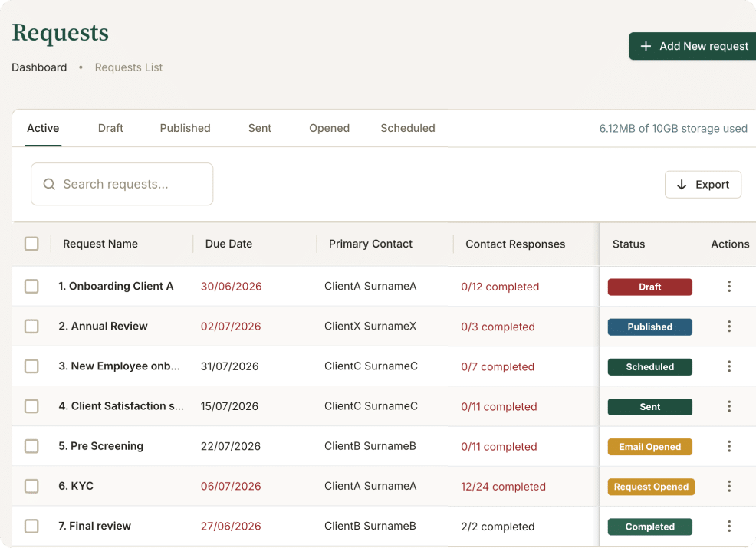Click the Sent status badge in row 4
Image resolution: width=756 pixels, height=548 pixels.
coord(650,407)
